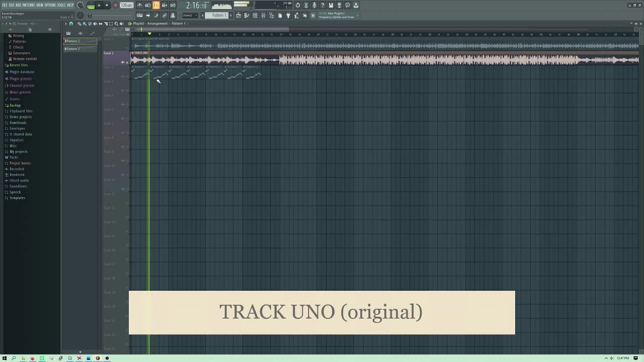This screenshot has height=362, width=644.
Task: Click the save toolbar floppy icon
Action: 331,5
